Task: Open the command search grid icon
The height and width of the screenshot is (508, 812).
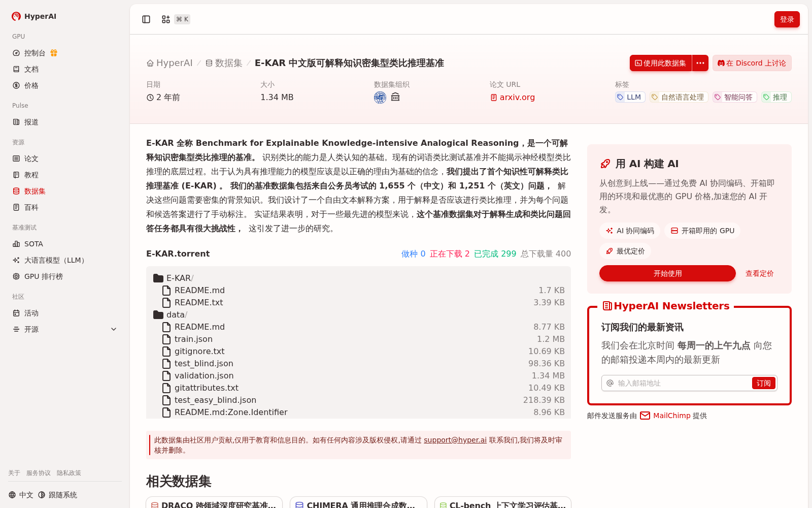Action: point(166,19)
